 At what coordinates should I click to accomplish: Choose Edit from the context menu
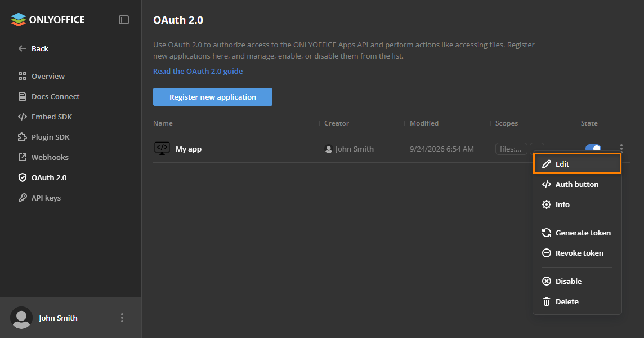[x=577, y=164]
